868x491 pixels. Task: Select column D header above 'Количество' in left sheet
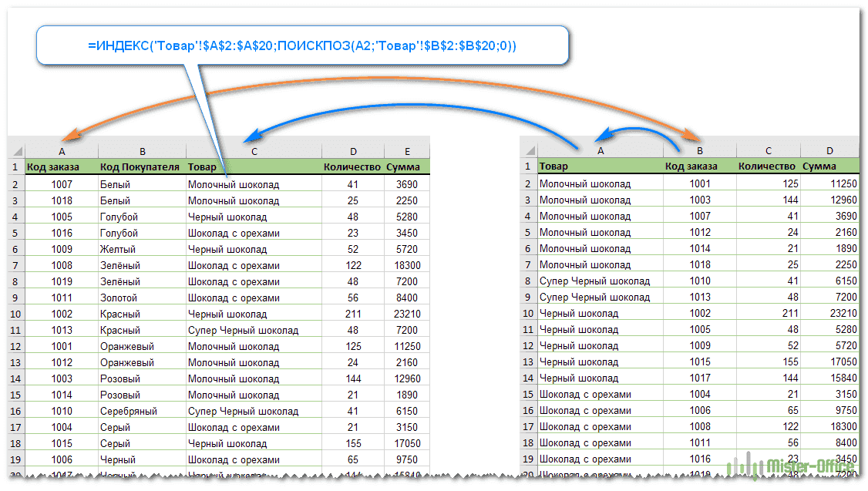coord(353,151)
